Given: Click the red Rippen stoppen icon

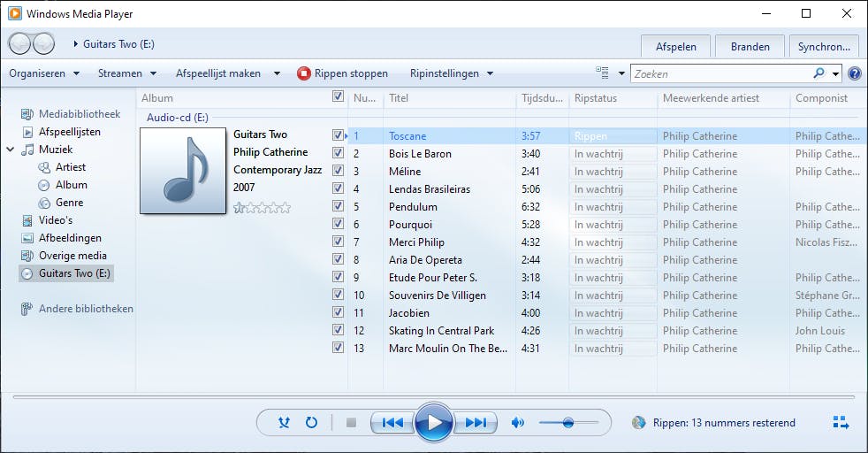Looking at the screenshot, I should click(x=303, y=73).
